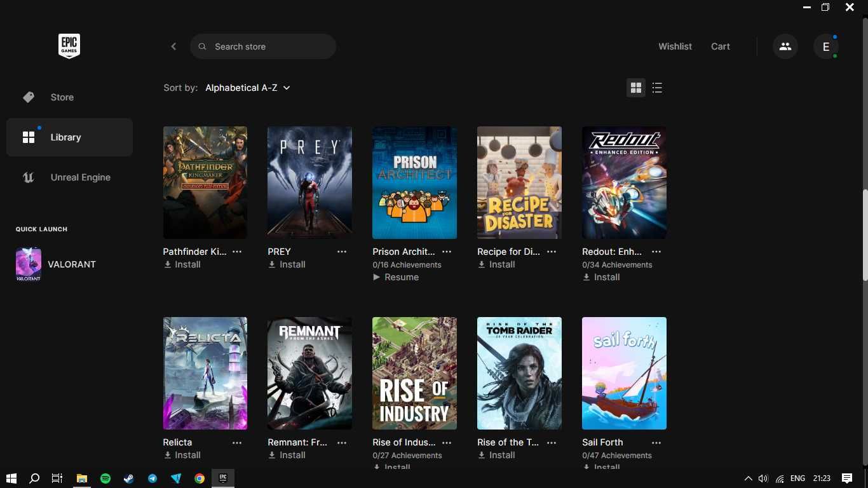Click Epic Games Launcher taskbar icon
The height and width of the screenshot is (488, 868).
click(x=223, y=478)
